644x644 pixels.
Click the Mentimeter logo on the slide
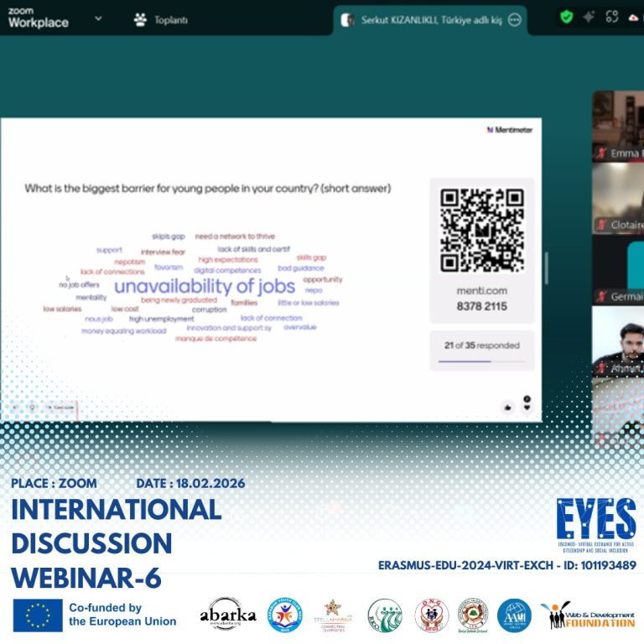[509, 130]
